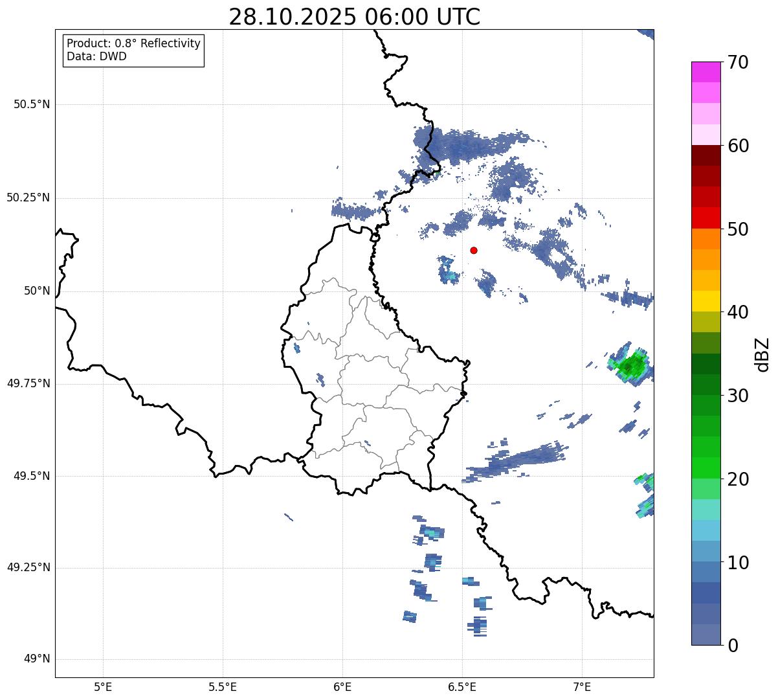Click the bright red colorbar segment just above 50
The width and height of the screenshot is (778, 700).
706,218
